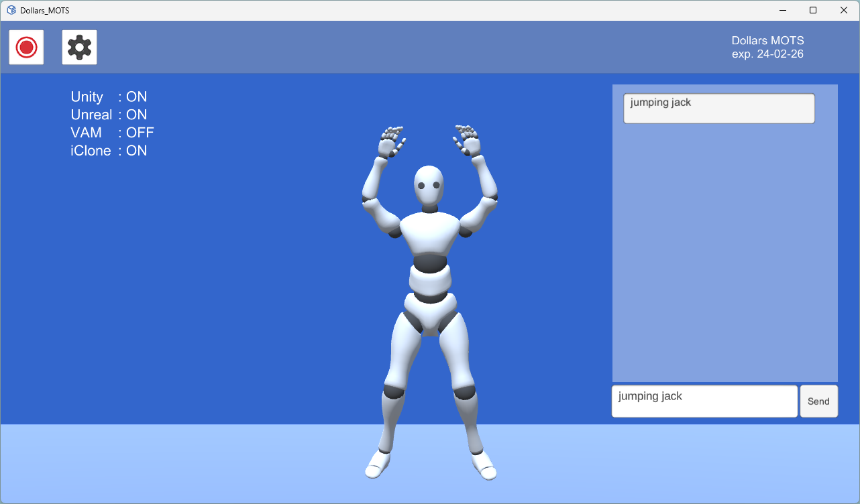860x504 pixels.
Task: Minimize the Dollars_MOTS window
Action: point(782,10)
